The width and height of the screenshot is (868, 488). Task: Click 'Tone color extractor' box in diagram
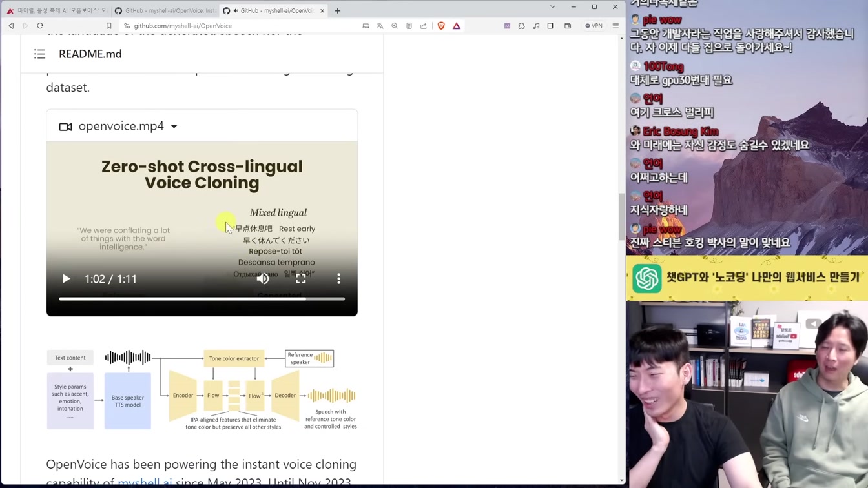click(x=234, y=358)
